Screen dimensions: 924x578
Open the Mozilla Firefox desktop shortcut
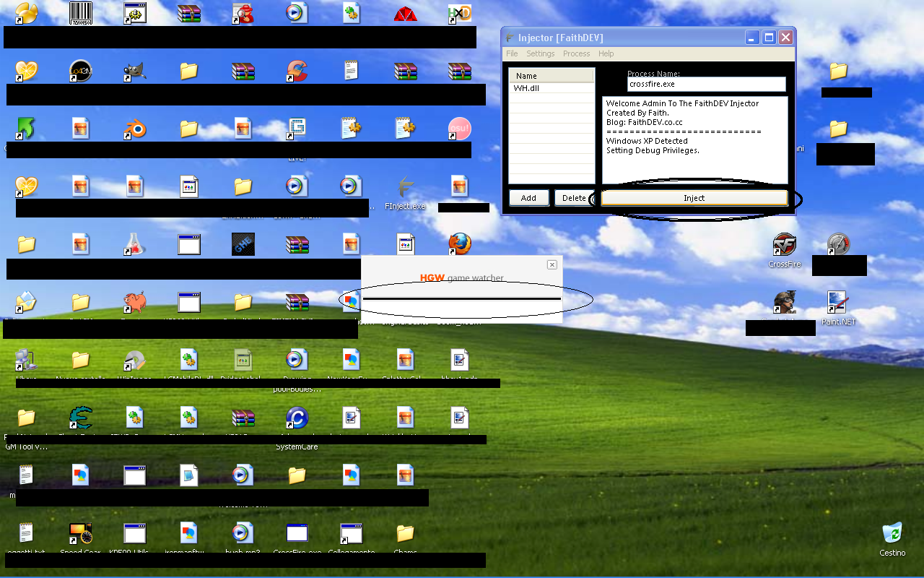click(x=460, y=244)
